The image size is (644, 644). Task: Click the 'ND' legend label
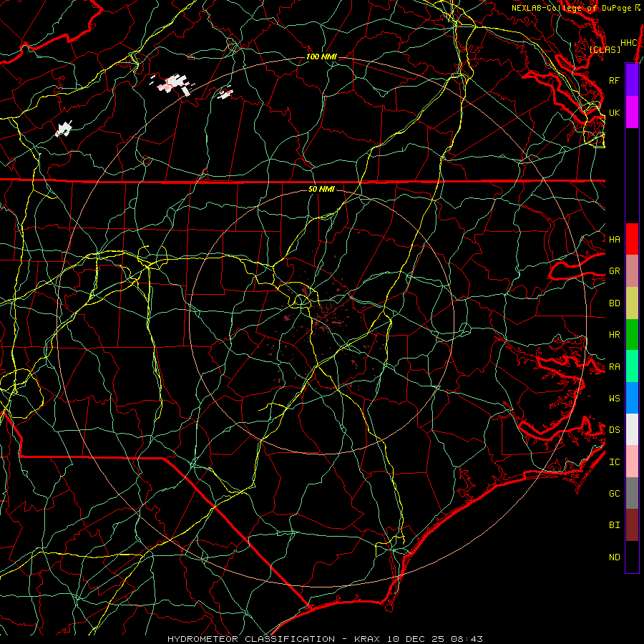[x=614, y=557]
